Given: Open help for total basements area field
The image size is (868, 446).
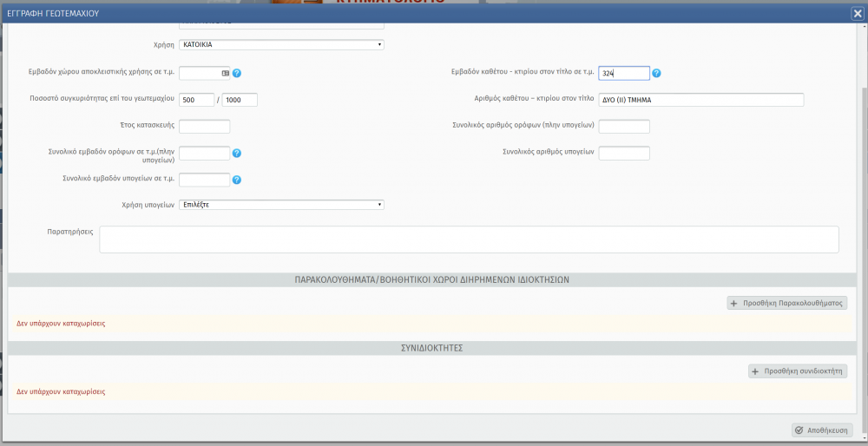Looking at the screenshot, I should (236, 180).
